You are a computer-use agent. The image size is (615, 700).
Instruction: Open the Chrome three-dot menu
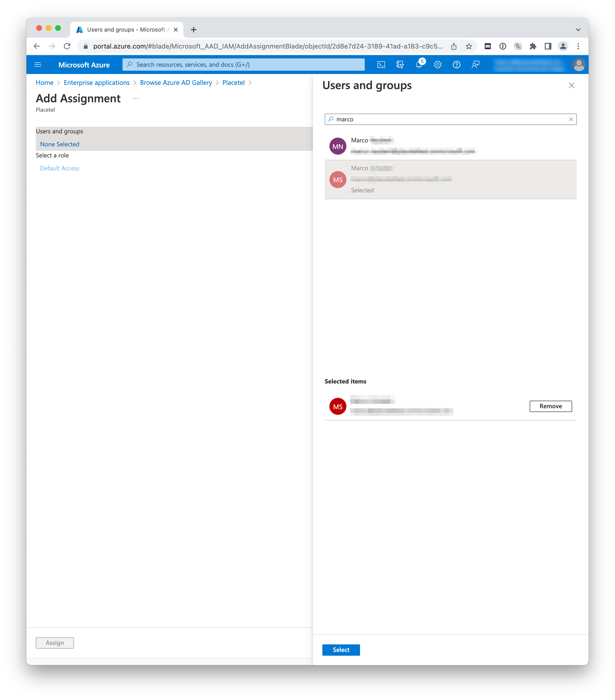click(578, 46)
